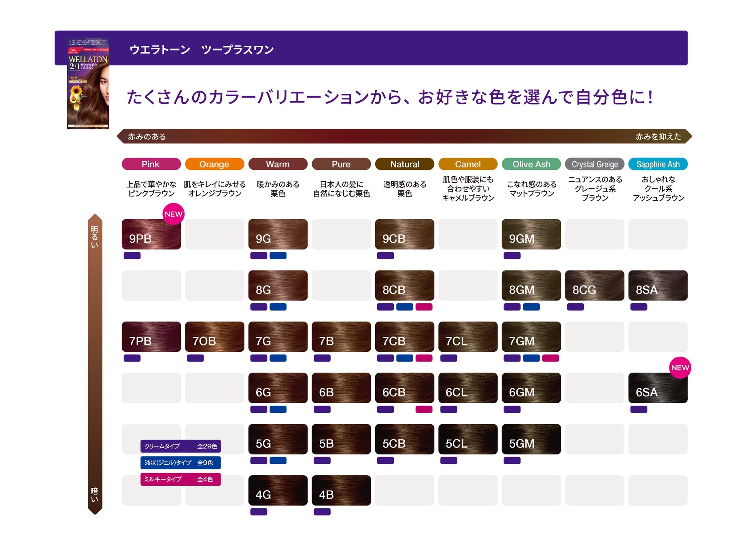Select the Pink category label
This screenshot has width=756, height=546.
tap(151, 164)
